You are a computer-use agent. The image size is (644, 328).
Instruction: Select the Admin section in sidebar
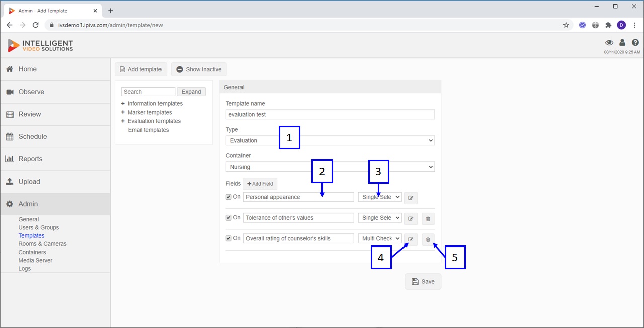[55, 204]
